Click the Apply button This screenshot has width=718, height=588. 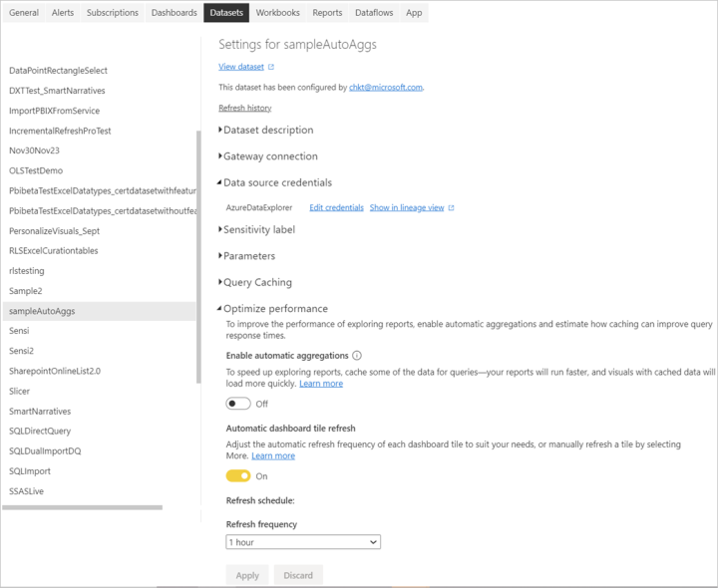[247, 575]
